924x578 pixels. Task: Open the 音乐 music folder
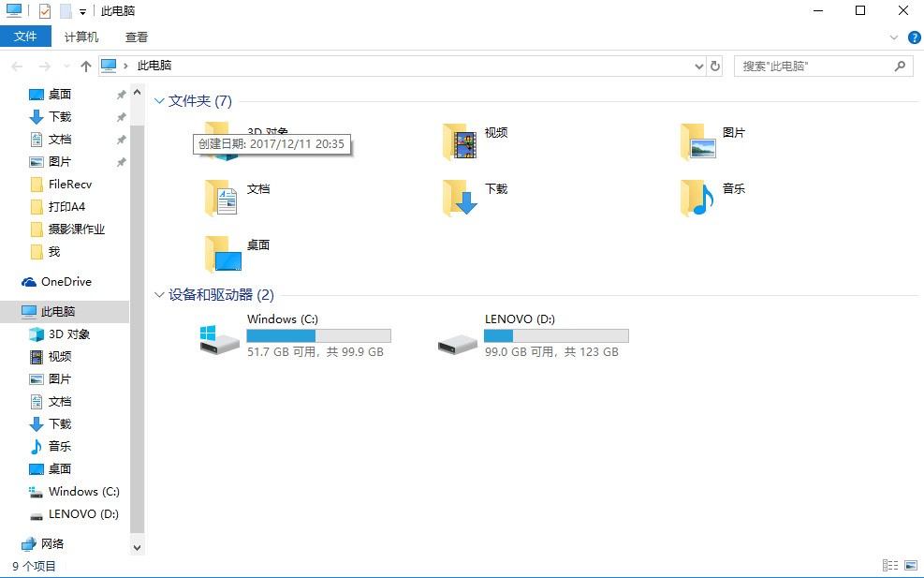[697, 199]
